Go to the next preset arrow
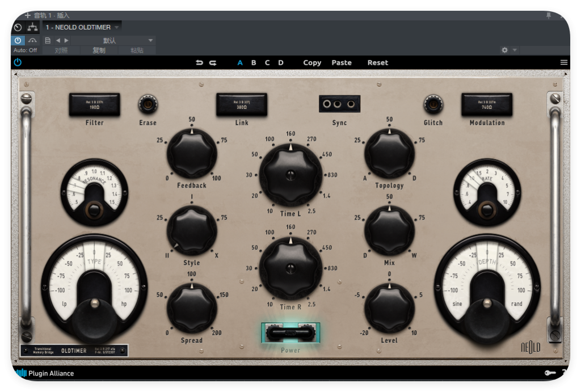The height and width of the screenshot is (392, 581). point(66,40)
